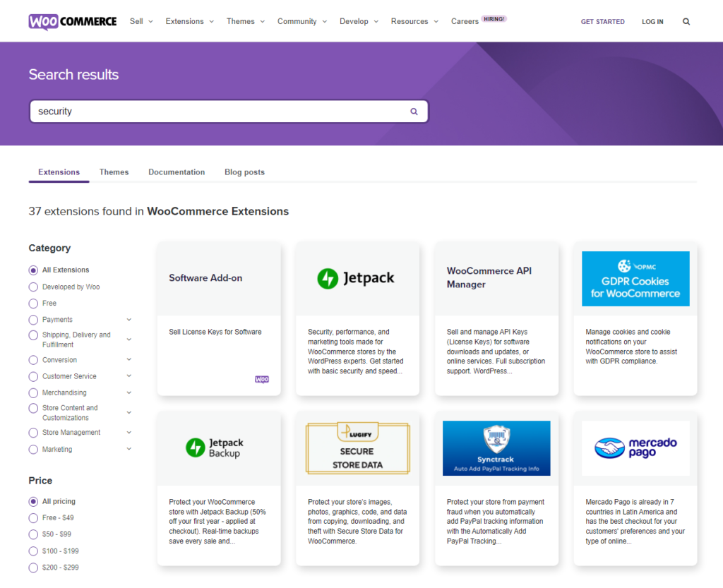Click the 'HIRING!' badge beside Careers
723x588 pixels.
click(494, 19)
